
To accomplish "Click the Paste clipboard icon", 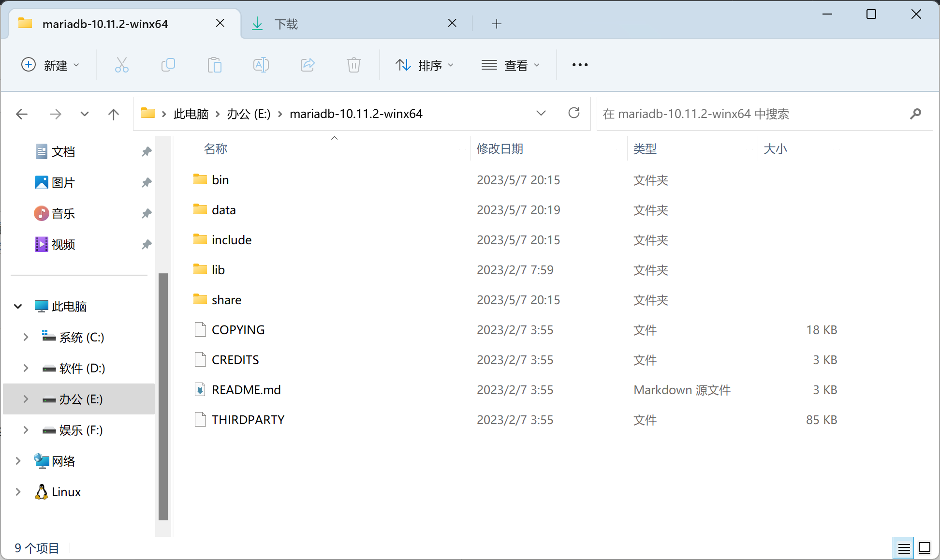I will [214, 65].
